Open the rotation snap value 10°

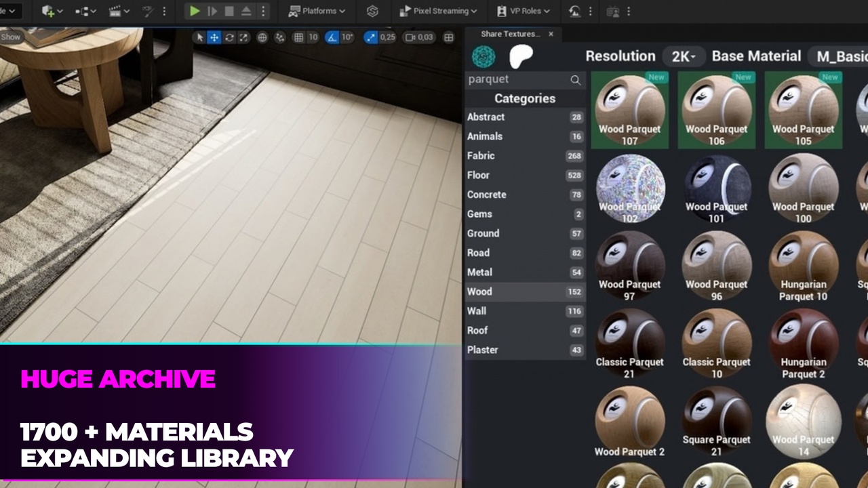[347, 37]
